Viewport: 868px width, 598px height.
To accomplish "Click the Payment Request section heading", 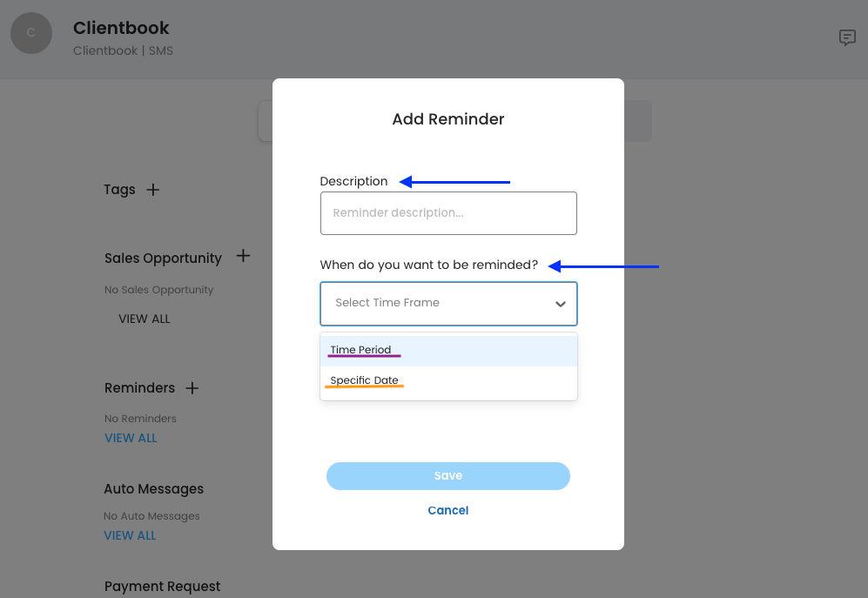I will coord(163,587).
